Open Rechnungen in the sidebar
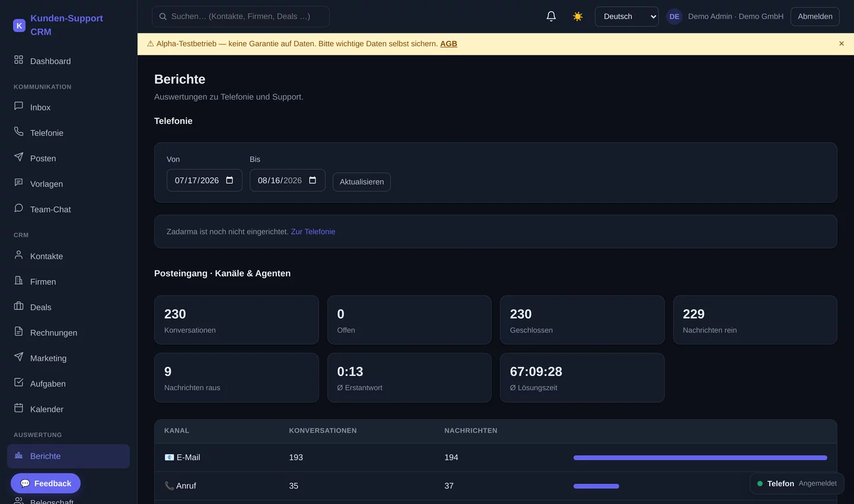Image resolution: width=854 pixels, height=504 pixels. [x=68, y=333]
